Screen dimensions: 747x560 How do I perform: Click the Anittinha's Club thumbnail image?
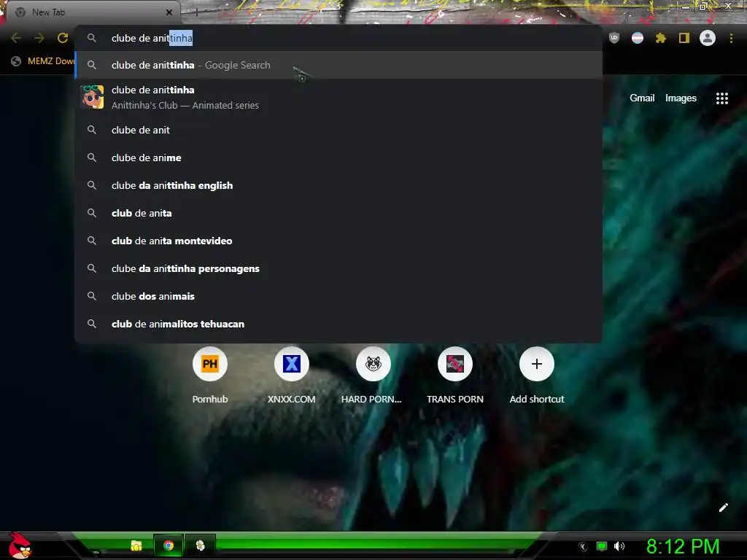[92, 97]
